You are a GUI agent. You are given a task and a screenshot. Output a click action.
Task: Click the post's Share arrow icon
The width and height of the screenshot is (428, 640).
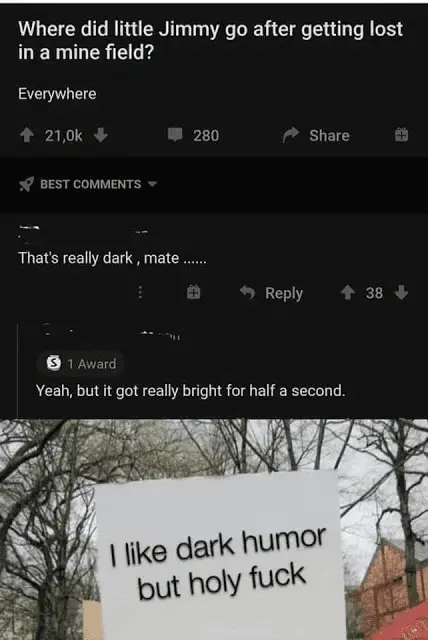pyautogui.click(x=291, y=135)
